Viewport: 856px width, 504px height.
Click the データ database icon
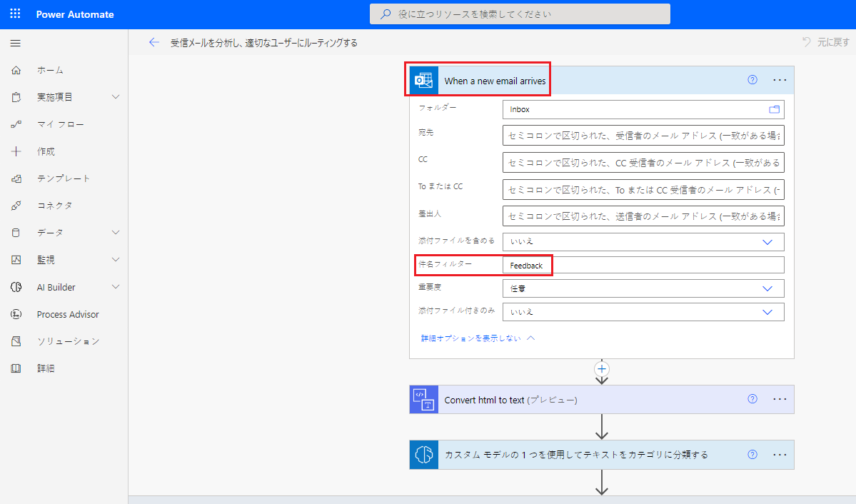pos(16,233)
